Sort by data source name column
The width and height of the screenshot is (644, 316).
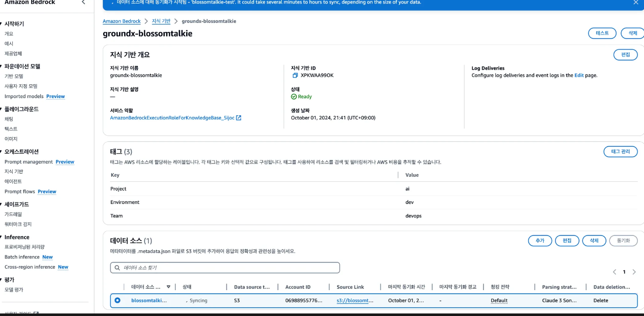(x=168, y=287)
